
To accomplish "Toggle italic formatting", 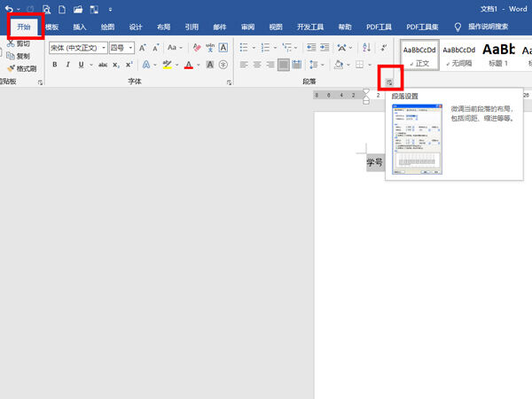I will [x=67, y=65].
